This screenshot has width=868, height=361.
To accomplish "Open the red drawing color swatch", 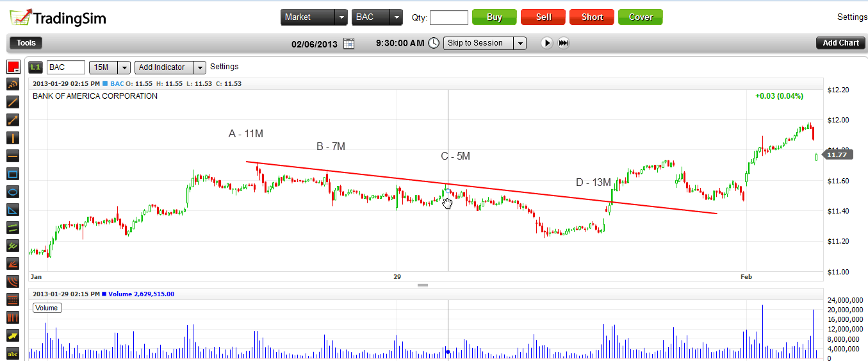I will (13, 67).
